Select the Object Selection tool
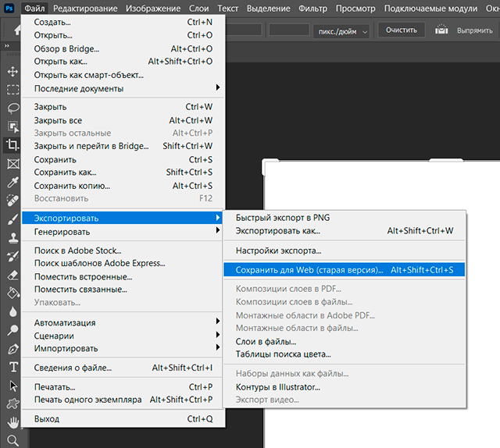This screenshot has height=448, width=500. pos(12,126)
